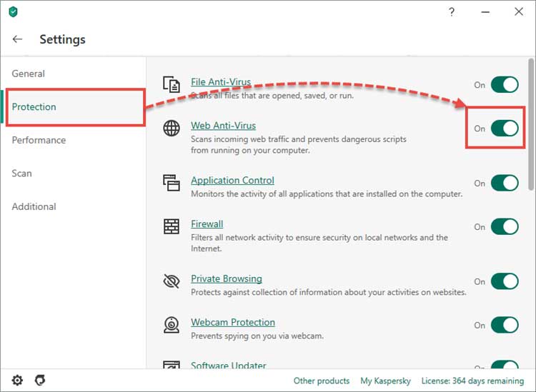
Task: Open the Performance settings tab
Action: [39, 140]
